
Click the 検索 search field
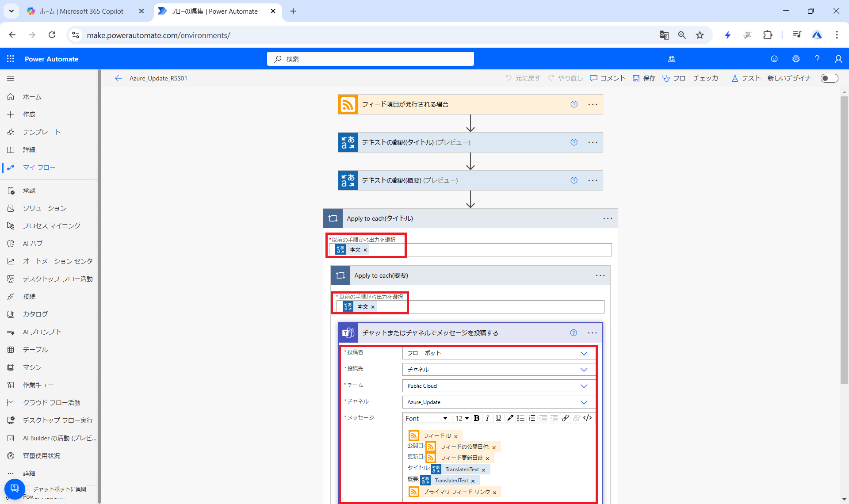click(371, 59)
